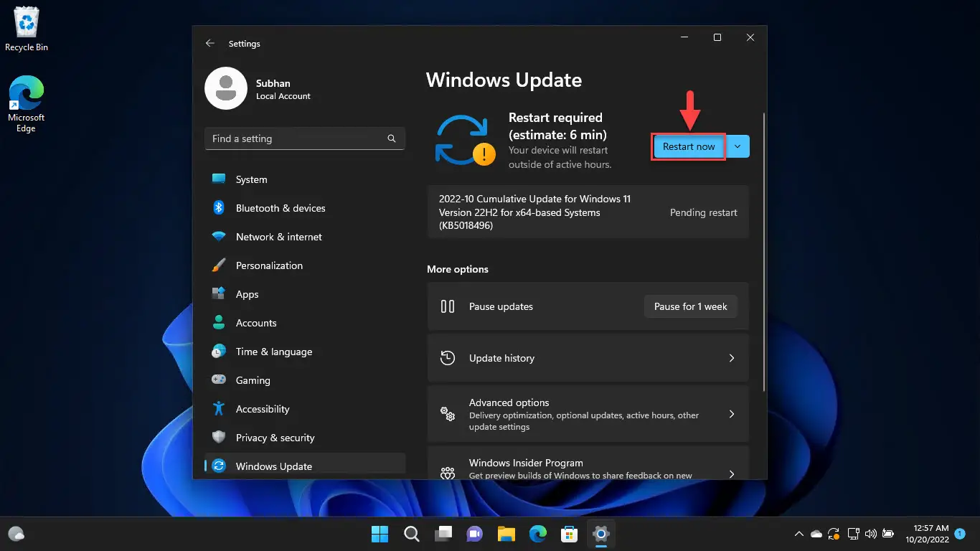This screenshot has width=980, height=551.
Task: Open File Explorer from taskbar
Action: pyautogui.click(x=507, y=534)
